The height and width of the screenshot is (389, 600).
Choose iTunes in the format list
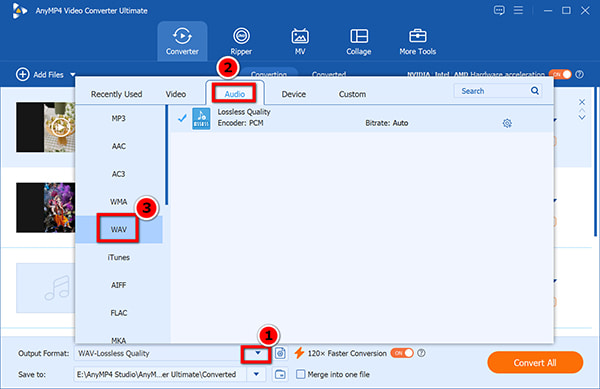(x=119, y=257)
